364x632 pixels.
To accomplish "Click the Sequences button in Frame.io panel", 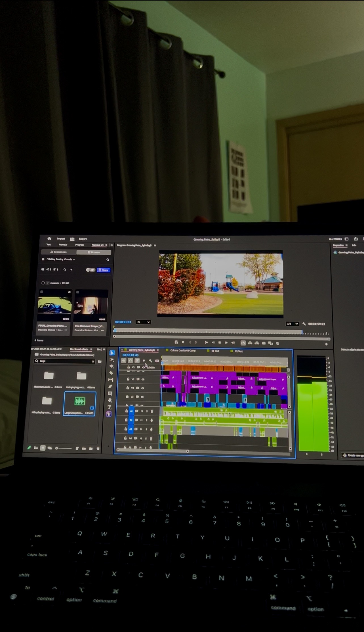I will [58, 252].
